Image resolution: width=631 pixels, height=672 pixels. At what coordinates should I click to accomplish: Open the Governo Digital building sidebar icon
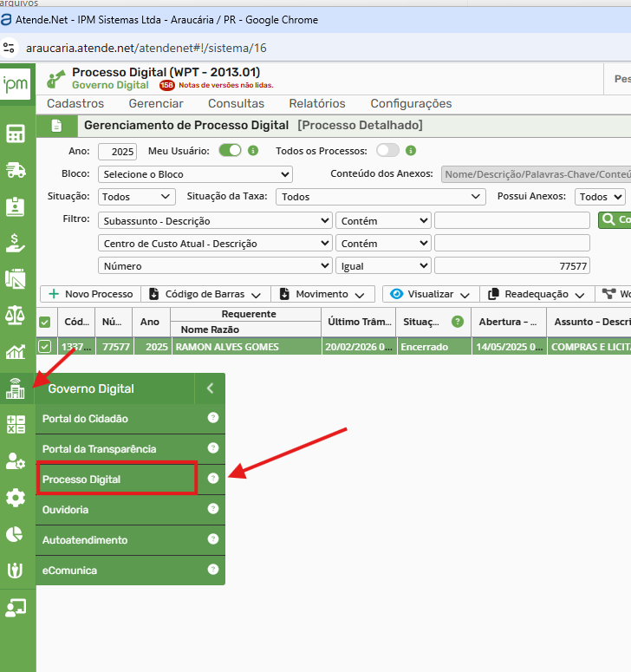tap(16, 388)
